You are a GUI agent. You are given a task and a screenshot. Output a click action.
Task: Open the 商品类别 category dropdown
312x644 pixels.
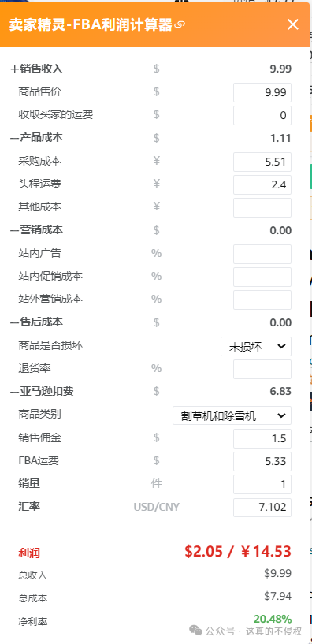click(x=232, y=415)
